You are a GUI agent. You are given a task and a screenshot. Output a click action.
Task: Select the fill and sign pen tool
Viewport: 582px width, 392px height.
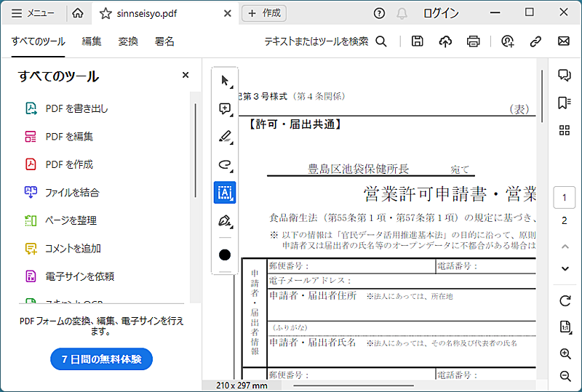tap(225, 220)
